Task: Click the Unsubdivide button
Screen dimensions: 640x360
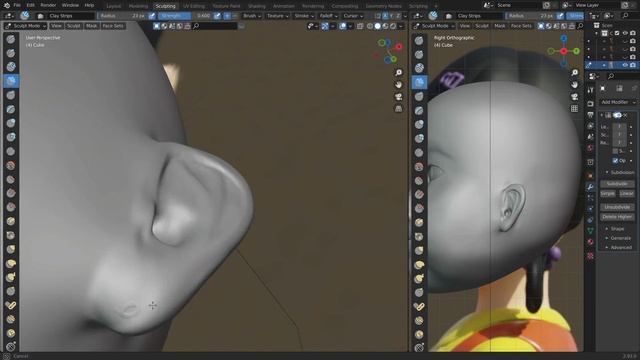Action: [617, 207]
